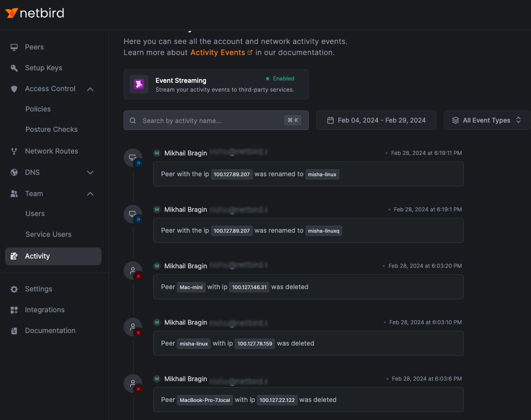Open the Feb 04 - Feb 29 date range picker
The height and width of the screenshot is (420, 531).
376,120
